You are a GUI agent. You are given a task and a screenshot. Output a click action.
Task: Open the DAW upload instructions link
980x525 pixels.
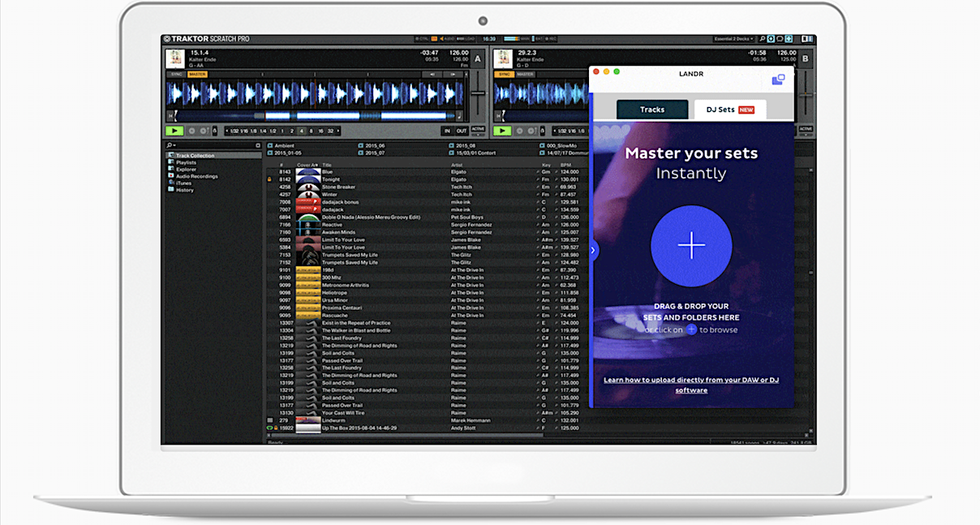(691, 385)
